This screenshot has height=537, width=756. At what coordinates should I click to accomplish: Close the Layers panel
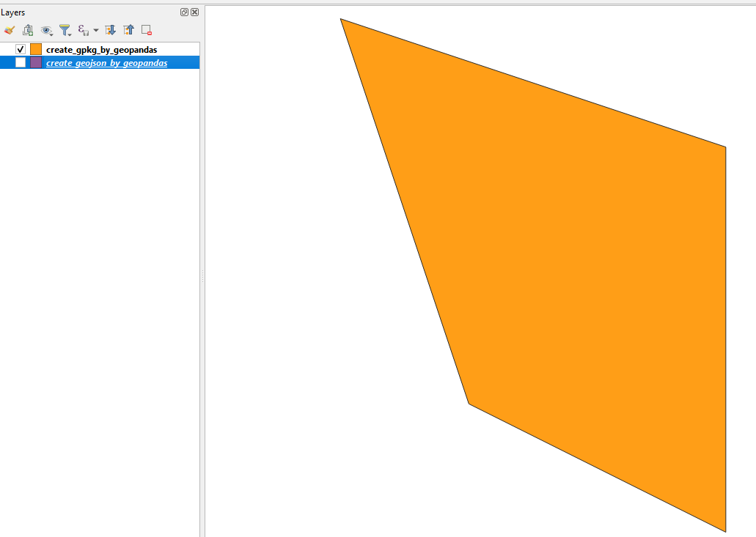(x=195, y=12)
